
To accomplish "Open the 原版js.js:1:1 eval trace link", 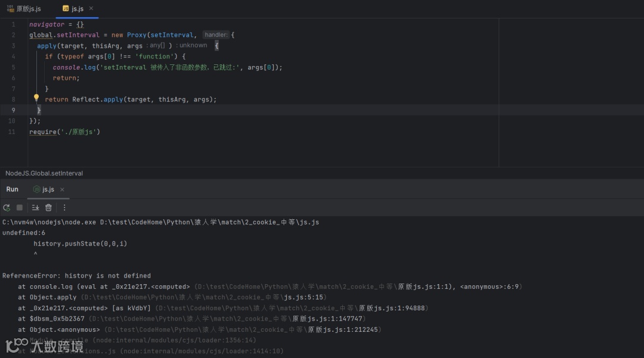I will pos(426,287).
